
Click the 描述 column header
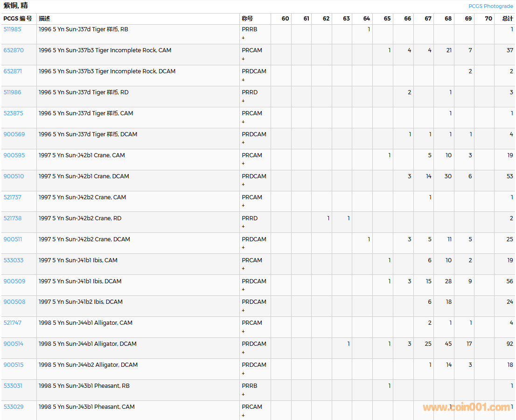coord(44,19)
